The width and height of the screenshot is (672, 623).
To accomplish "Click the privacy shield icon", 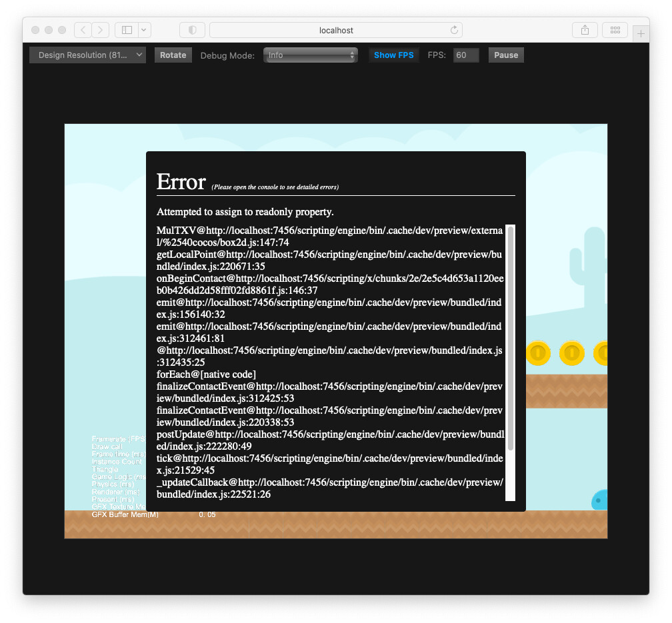I will point(192,30).
